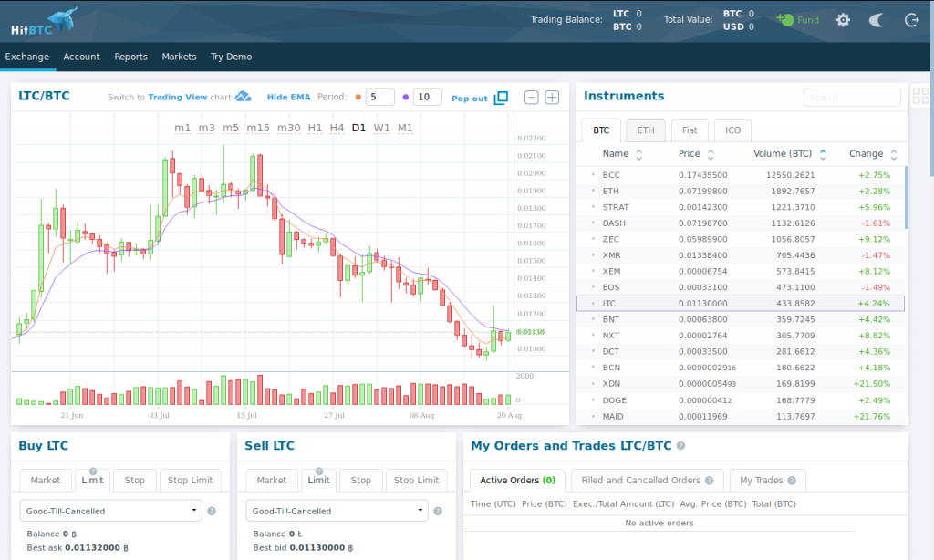Click help icon beside Buy Good-Till-Cancelled
This screenshot has height=560, width=934.
pyautogui.click(x=212, y=511)
